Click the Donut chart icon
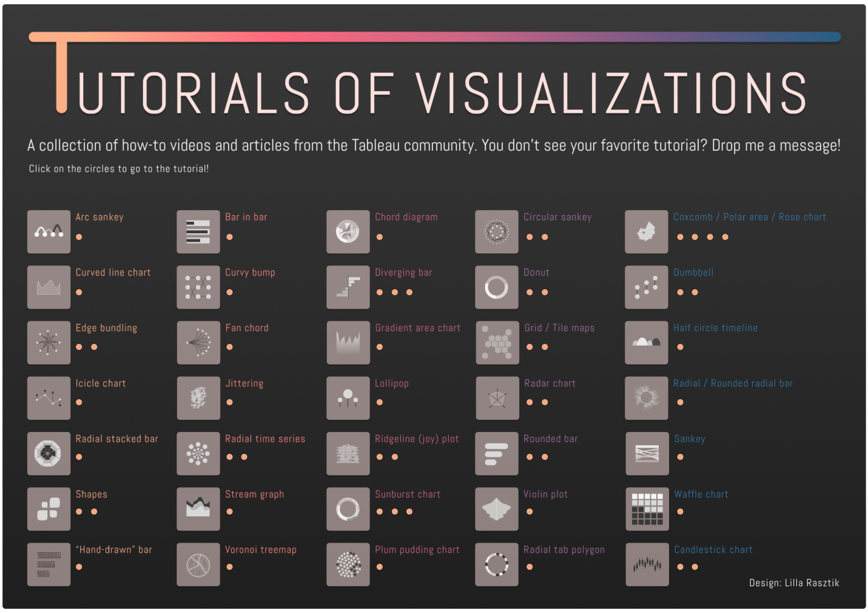The image size is (868, 613). click(x=496, y=287)
